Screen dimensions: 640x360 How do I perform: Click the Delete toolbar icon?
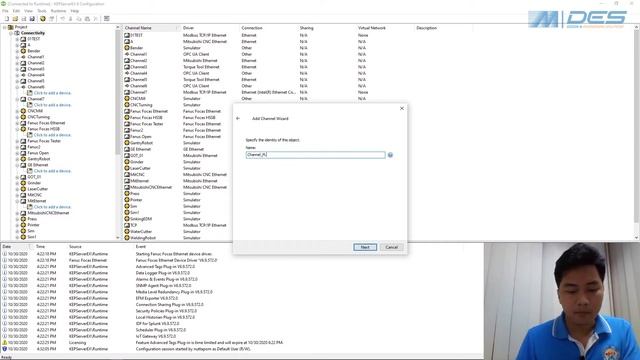tap(96, 19)
